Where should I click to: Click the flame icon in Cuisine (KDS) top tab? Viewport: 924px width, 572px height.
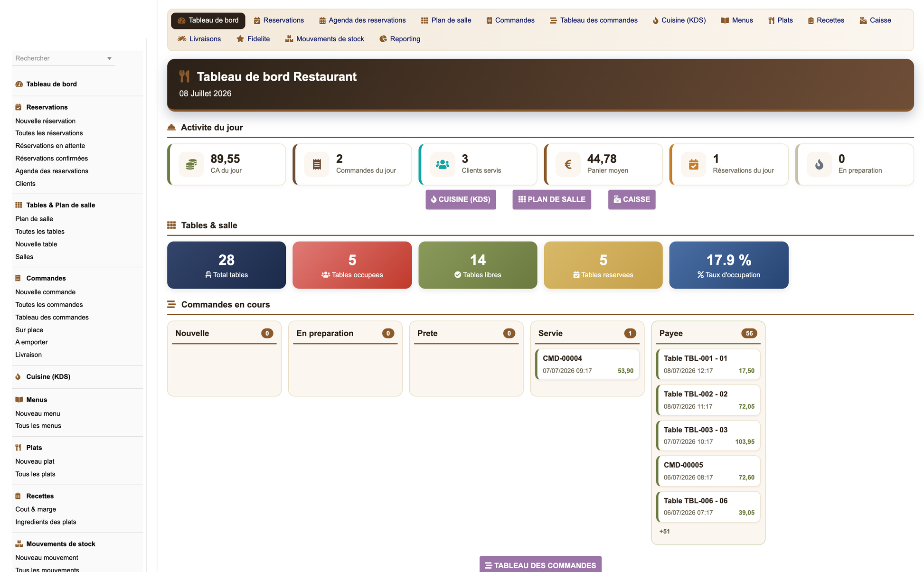pos(656,20)
